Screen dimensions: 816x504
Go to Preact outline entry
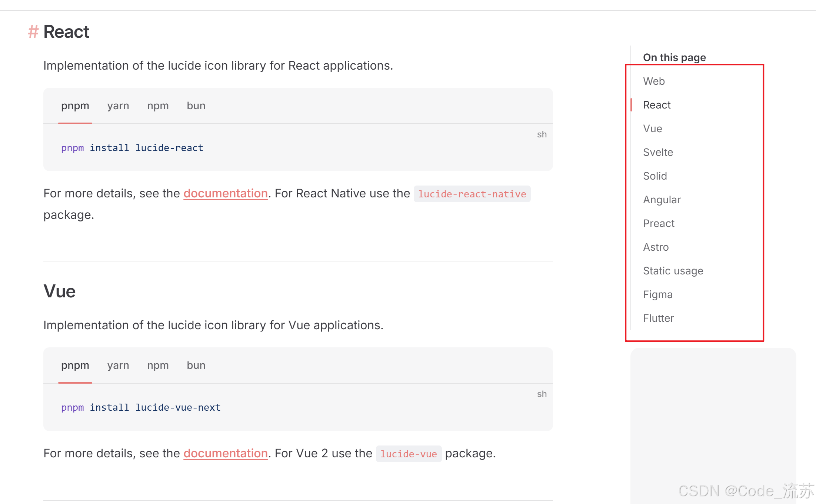click(x=659, y=224)
